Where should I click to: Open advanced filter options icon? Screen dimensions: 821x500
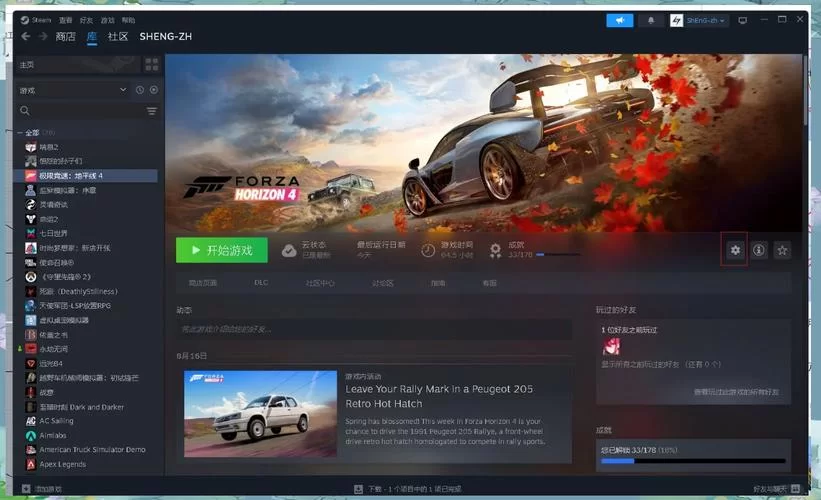click(152, 111)
